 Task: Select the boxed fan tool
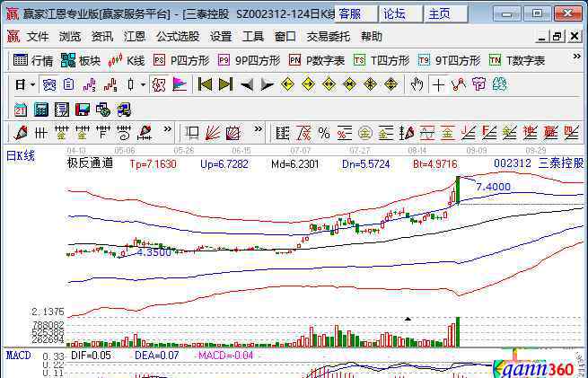pos(233,133)
